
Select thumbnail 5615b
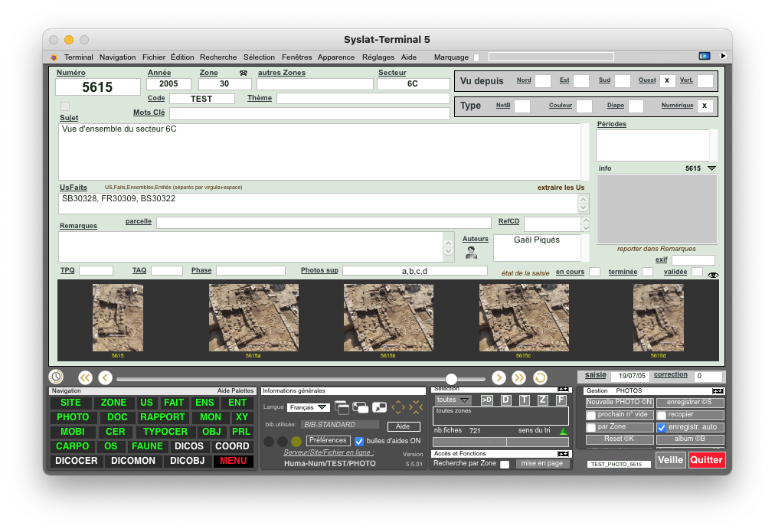388,318
